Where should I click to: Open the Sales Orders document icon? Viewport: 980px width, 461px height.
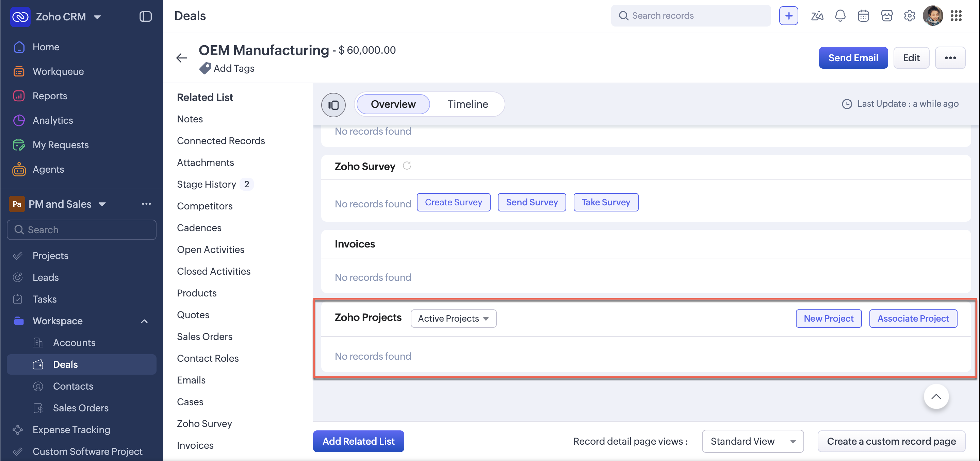pyautogui.click(x=38, y=408)
